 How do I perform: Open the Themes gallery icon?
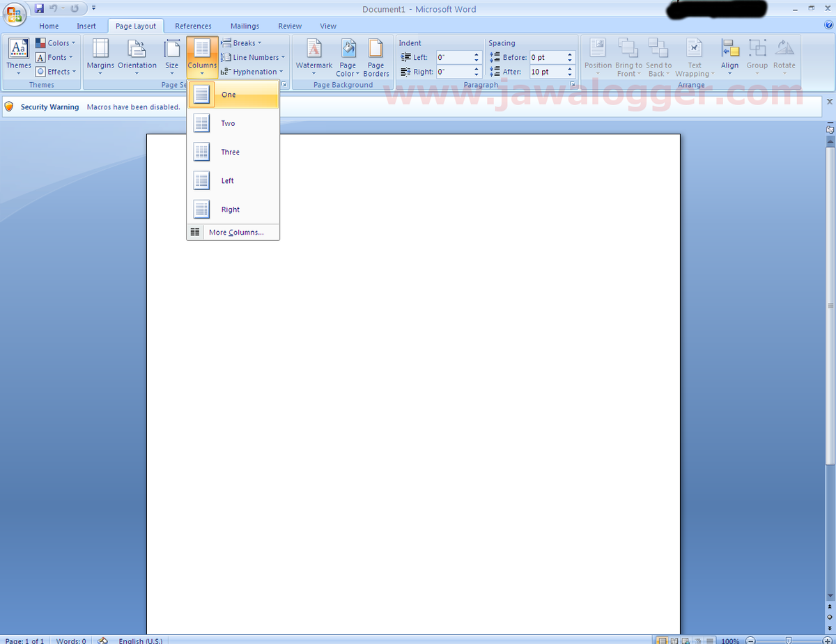coord(19,48)
